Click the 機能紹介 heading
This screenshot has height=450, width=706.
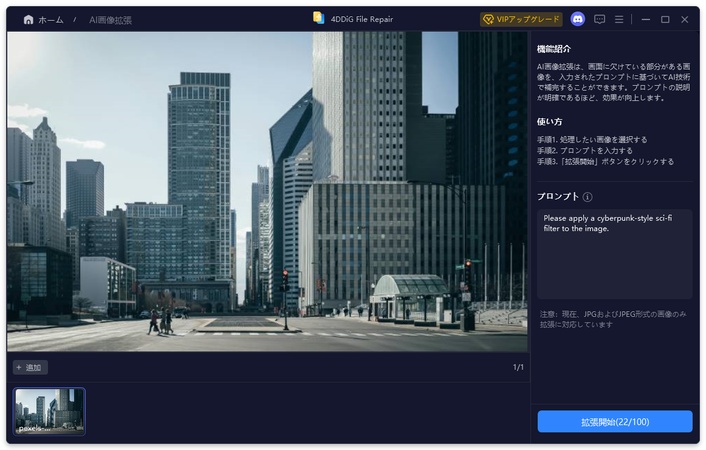[554, 49]
